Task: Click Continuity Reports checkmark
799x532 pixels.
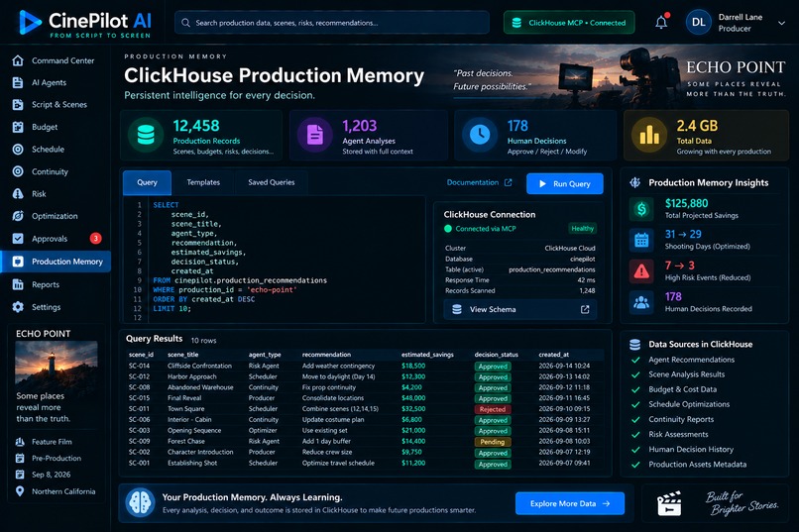Action: tap(635, 419)
